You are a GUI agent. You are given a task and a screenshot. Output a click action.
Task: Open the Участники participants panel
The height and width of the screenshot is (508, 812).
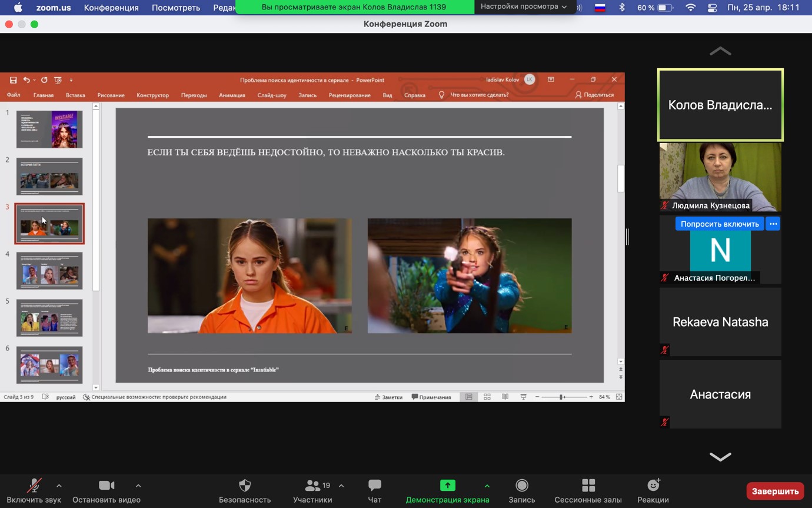pos(312,491)
